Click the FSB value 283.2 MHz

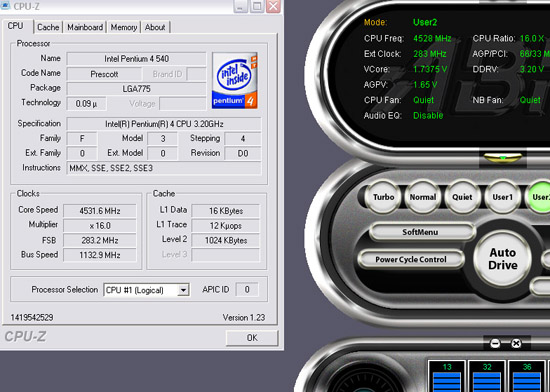point(100,240)
